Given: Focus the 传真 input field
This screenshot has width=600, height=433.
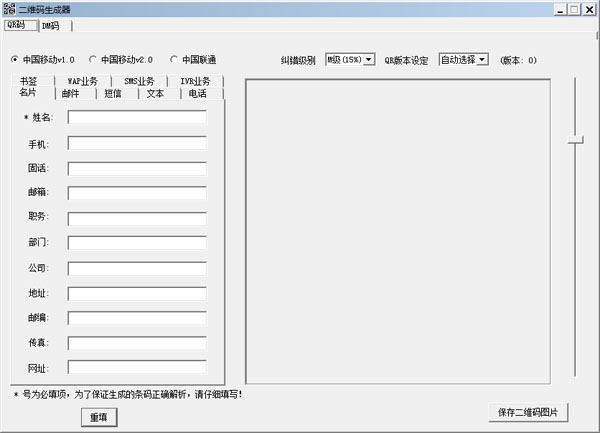Looking at the screenshot, I should point(137,343).
